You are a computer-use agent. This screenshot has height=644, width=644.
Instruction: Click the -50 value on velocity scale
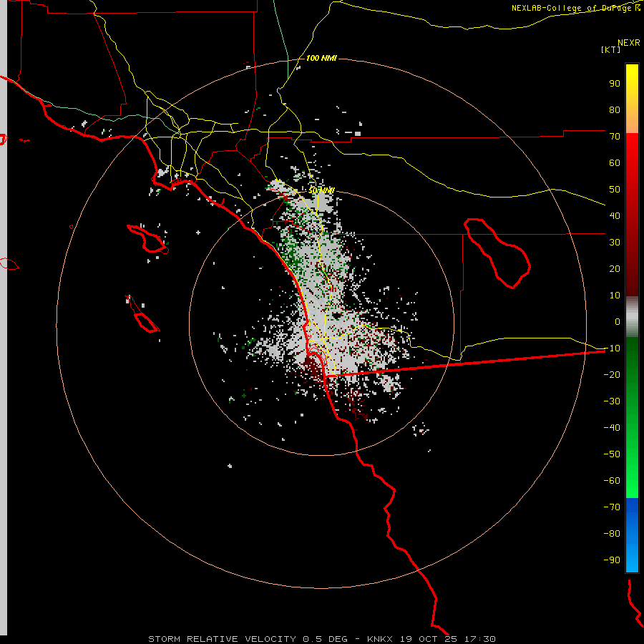click(612, 454)
